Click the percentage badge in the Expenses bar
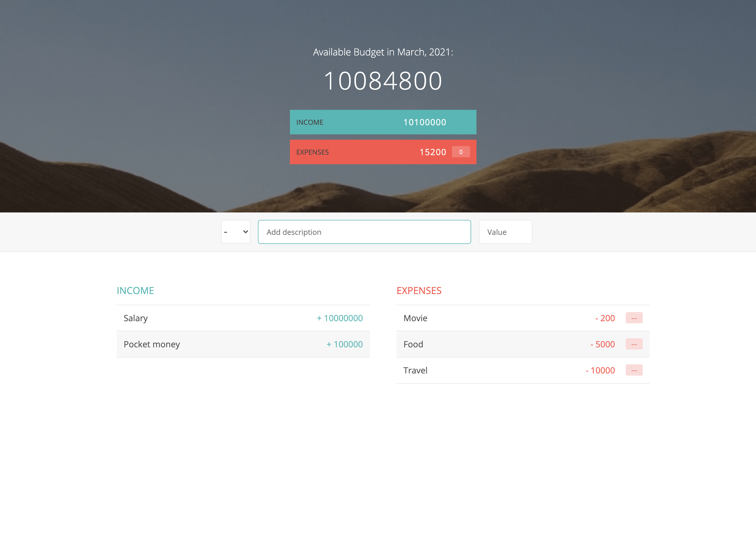The height and width of the screenshot is (535, 756). (461, 152)
